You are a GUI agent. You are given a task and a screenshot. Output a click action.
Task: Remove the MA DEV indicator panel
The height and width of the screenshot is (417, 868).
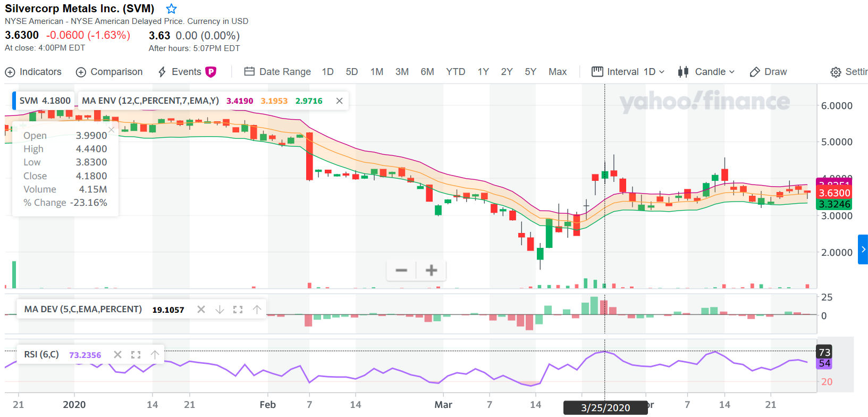(201, 309)
